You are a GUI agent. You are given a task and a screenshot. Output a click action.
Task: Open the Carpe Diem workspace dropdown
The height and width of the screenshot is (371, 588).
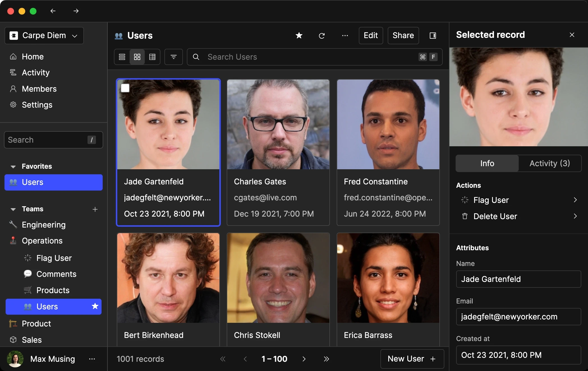(44, 36)
